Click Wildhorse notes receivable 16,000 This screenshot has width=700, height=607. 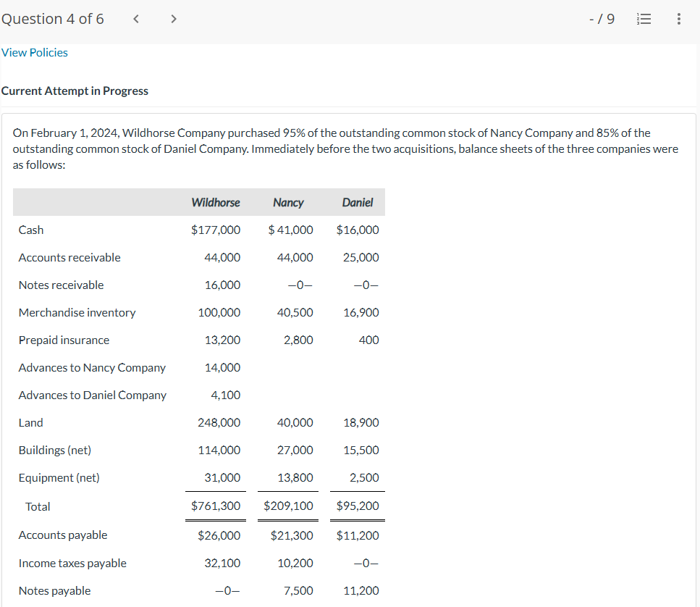222,285
